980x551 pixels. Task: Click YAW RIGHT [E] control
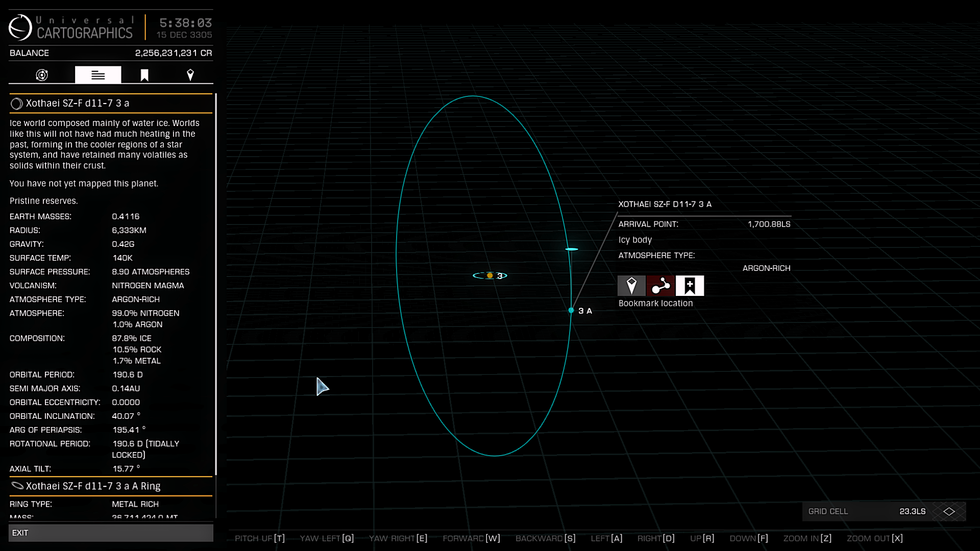click(x=398, y=538)
